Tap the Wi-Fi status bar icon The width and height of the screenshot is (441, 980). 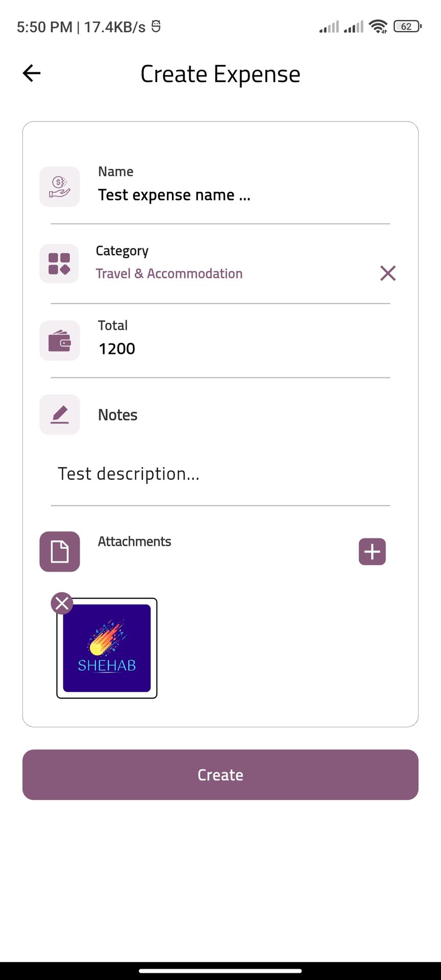click(378, 27)
